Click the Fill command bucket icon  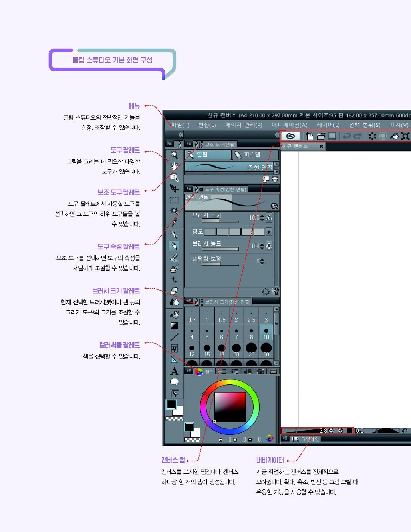click(x=395, y=136)
